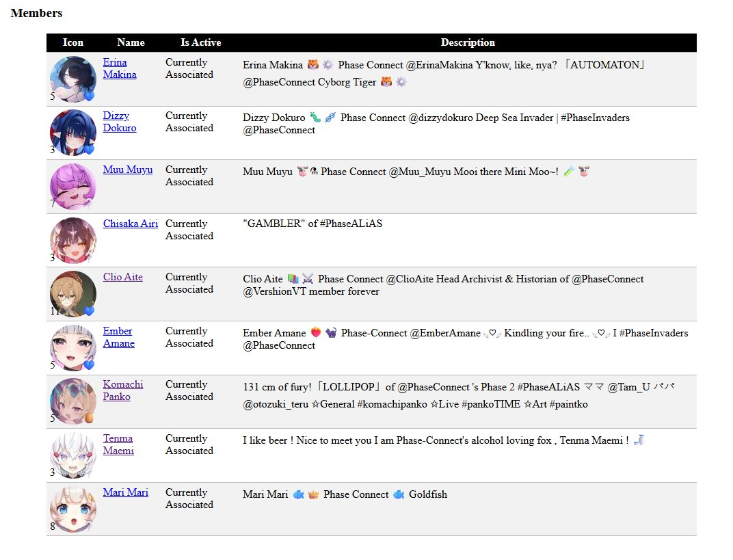Open the Mari Mari link
Viewport: 733px width, 560px height.
click(126, 492)
